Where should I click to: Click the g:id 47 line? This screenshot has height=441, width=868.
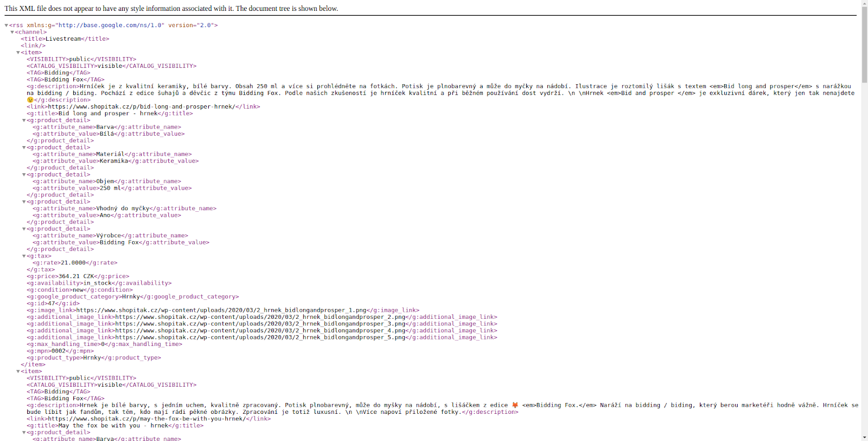point(53,304)
